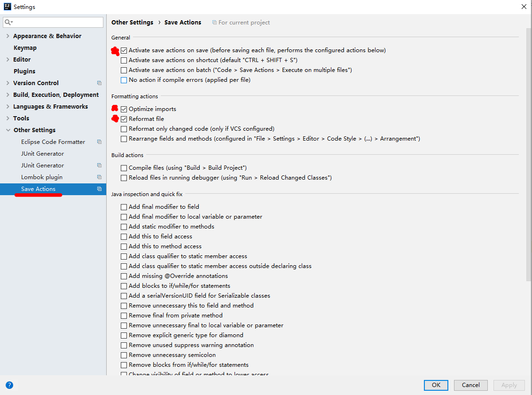
Task: Collapse the Other Settings section
Action: pyautogui.click(x=8, y=130)
